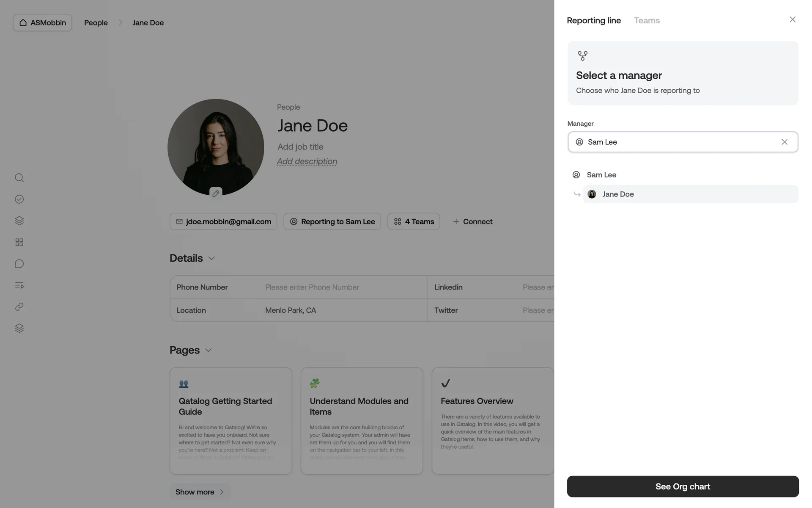Open the chat bubble icon in sidebar

click(19, 264)
